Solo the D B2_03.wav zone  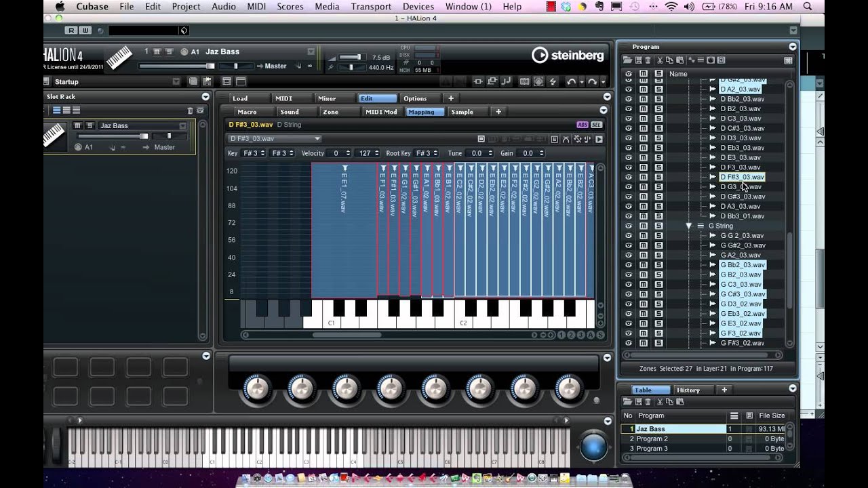click(658, 108)
